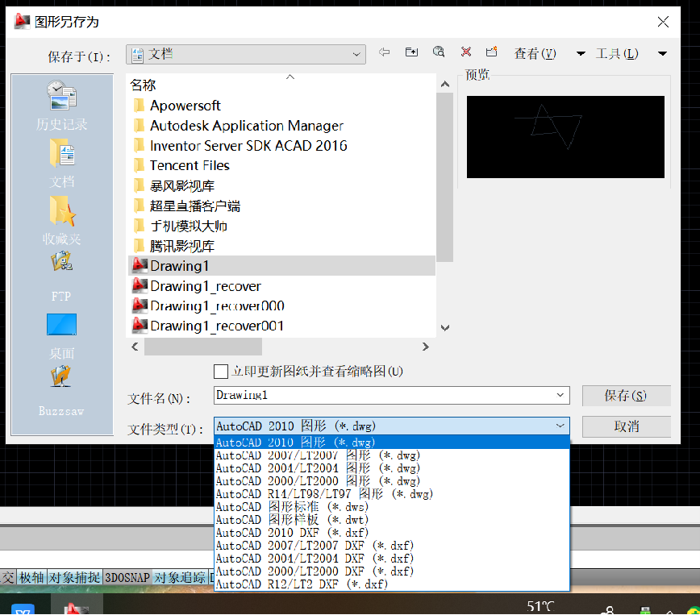The height and width of the screenshot is (615, 700).
Task: Select the Drawing1_recover file
Action: [x=197, y=286]
